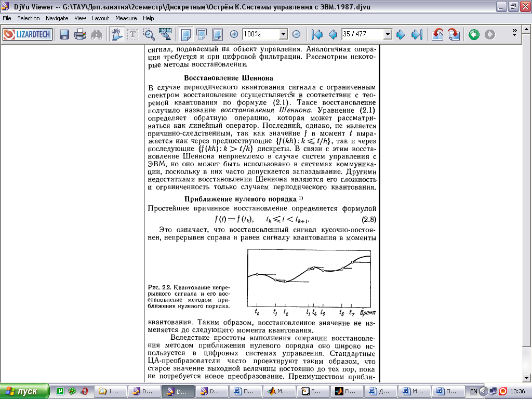Print the document using the printer icon

pyautogui.click(x=81, y=34)
